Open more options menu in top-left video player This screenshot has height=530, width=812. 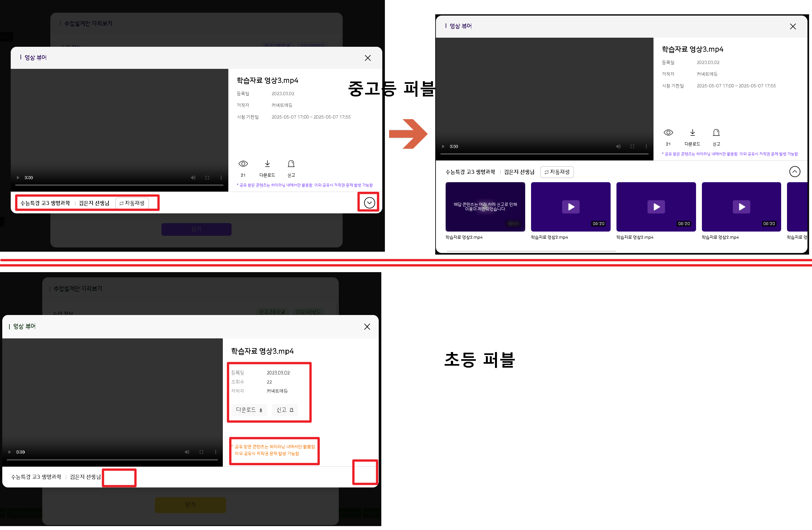(221, 178)
